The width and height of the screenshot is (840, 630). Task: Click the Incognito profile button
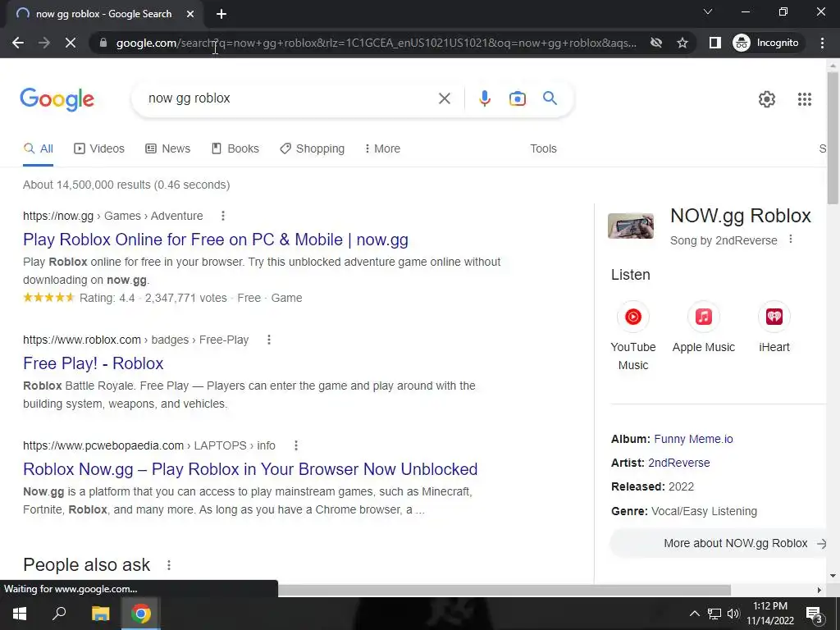pyautogui.click(x=766, y=43)
